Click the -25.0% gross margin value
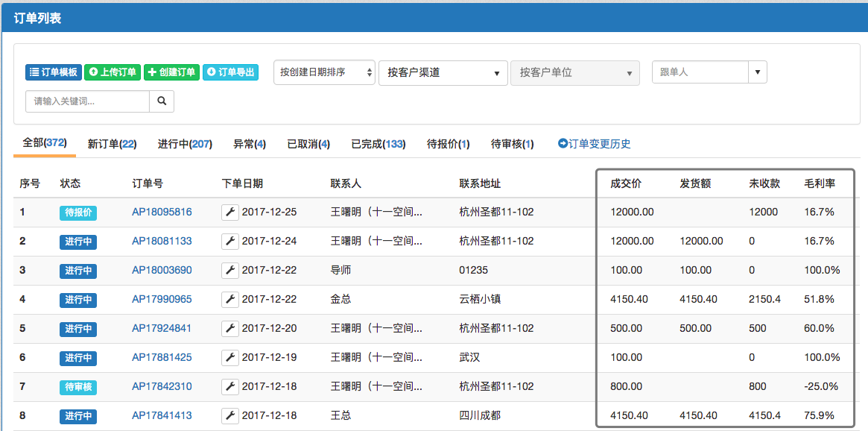The height and width of the screenshot is (431, 868). (x=822, y=386)
